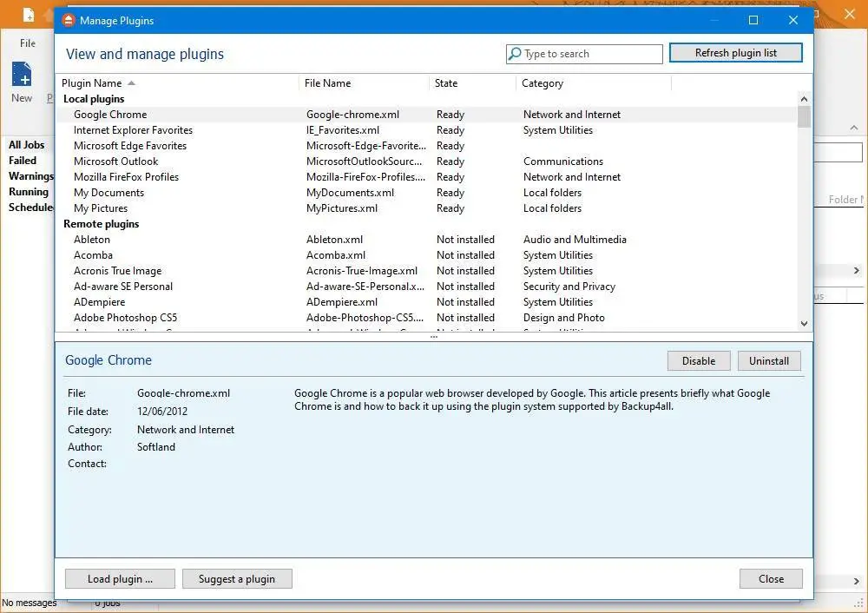Click the IE_Favorites.xml file name cell
This screenshot has width=868, height=613.
tap(343, 130)
